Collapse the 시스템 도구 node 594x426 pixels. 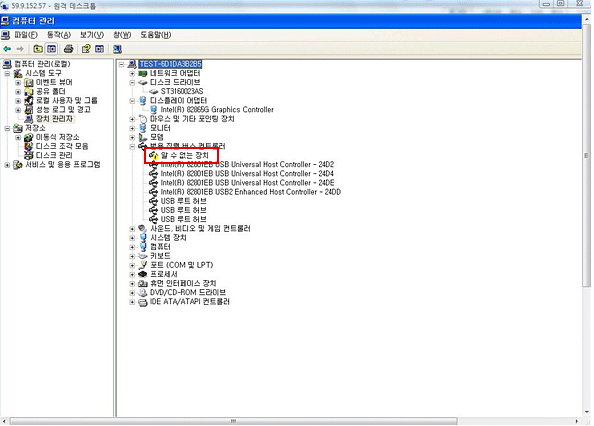(7, 73)
